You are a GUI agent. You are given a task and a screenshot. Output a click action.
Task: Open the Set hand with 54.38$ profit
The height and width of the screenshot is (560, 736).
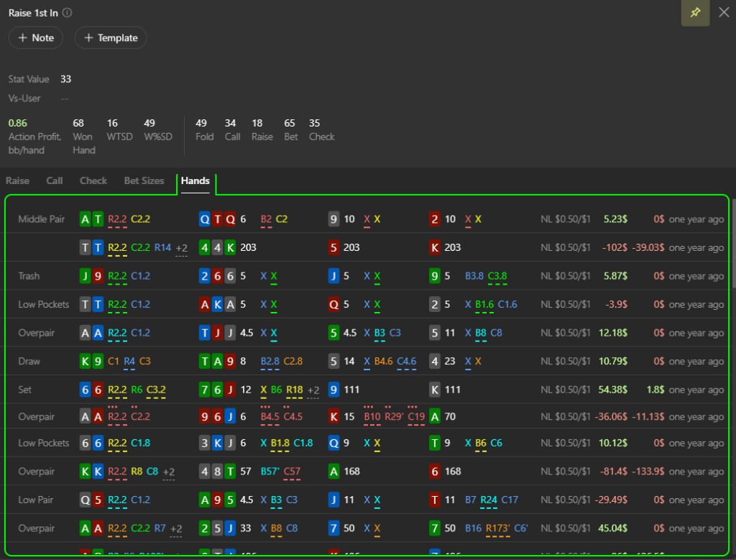tap(612, 390)
